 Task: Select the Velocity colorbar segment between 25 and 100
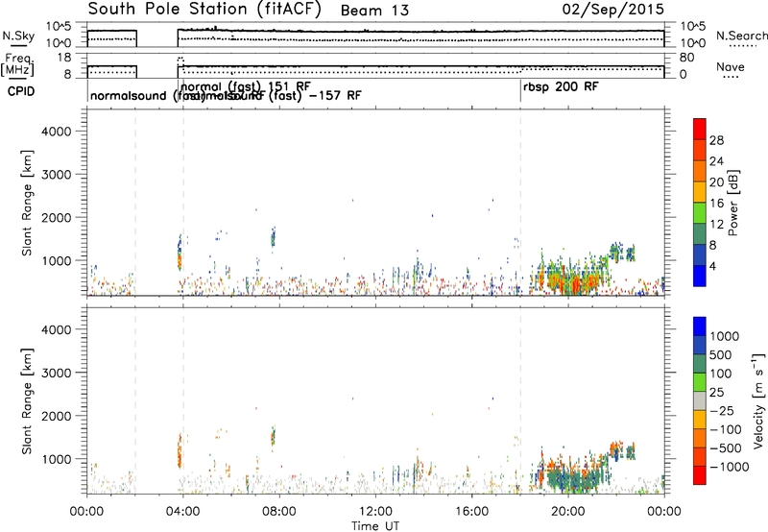coord(700,382)
